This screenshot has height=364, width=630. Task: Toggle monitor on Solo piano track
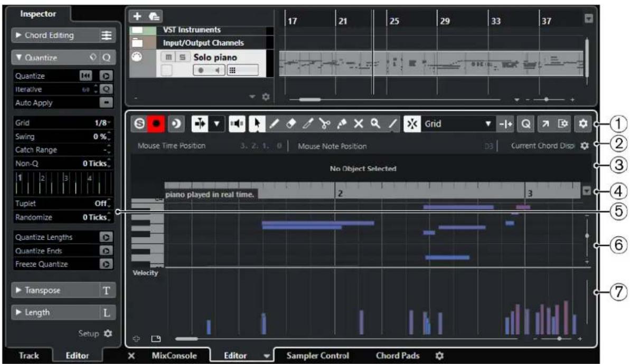pyautogui.click(x=218, y=71)
